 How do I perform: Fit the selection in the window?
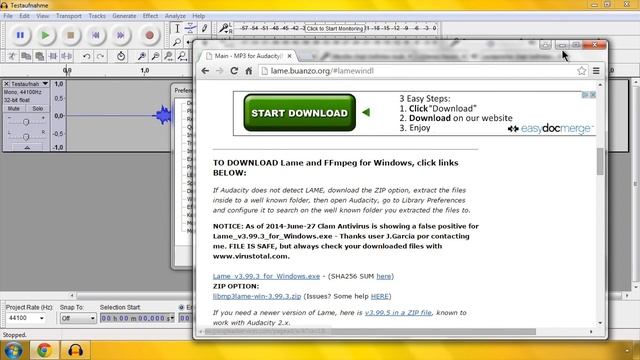[169, 56]
